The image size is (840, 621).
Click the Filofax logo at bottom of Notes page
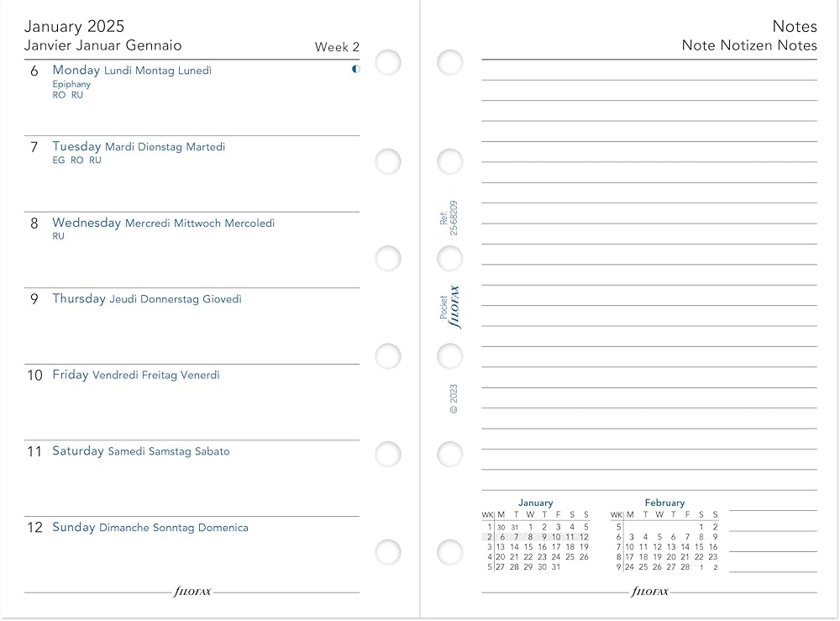tap(649, 592)
